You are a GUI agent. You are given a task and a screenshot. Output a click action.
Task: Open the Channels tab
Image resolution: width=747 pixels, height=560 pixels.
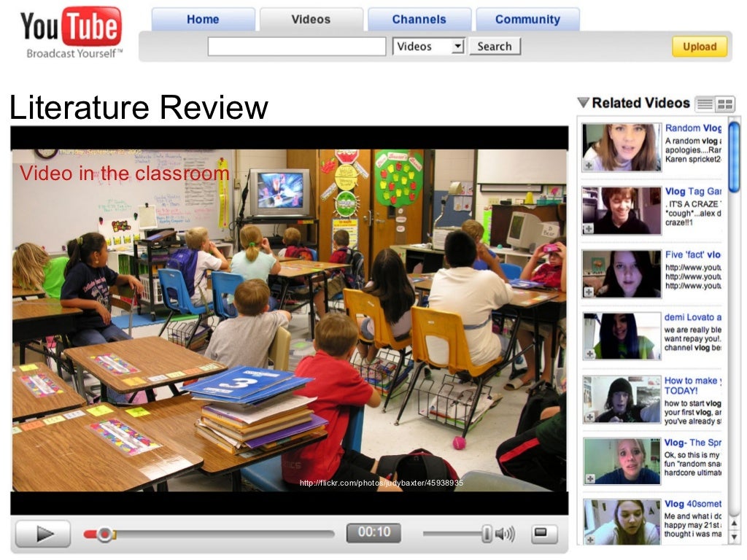click(419, 20)
